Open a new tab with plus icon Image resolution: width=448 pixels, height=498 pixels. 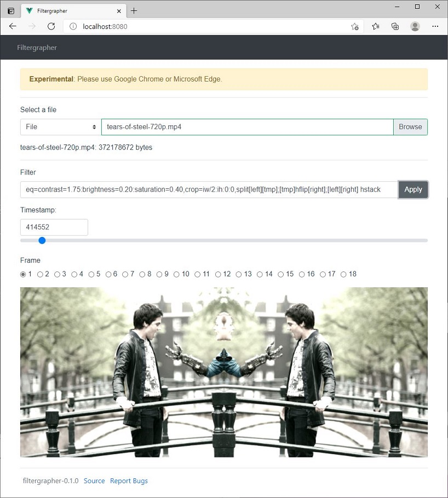(134, 11)
